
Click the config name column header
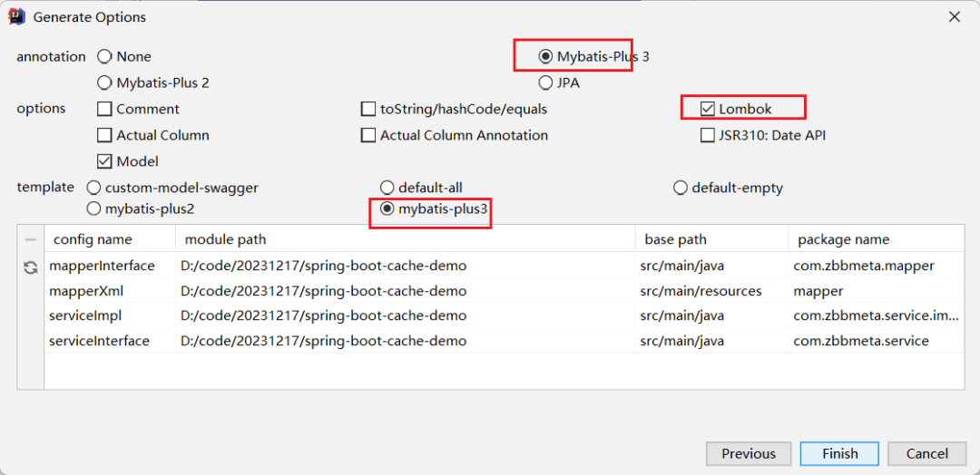coord(110,239)
